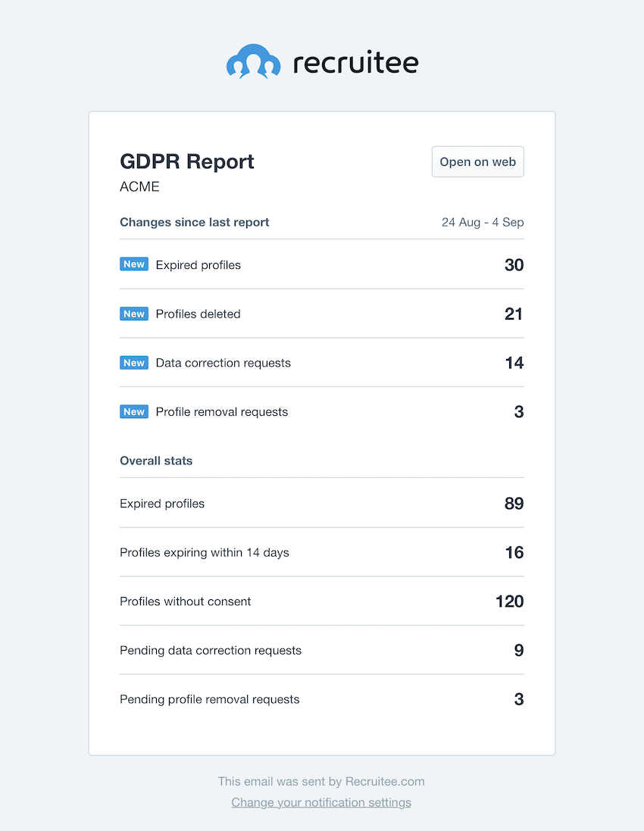
Task: Click the sent by Recruitee.com footer text
Action: pyautogui.click(x=321, y=781)
